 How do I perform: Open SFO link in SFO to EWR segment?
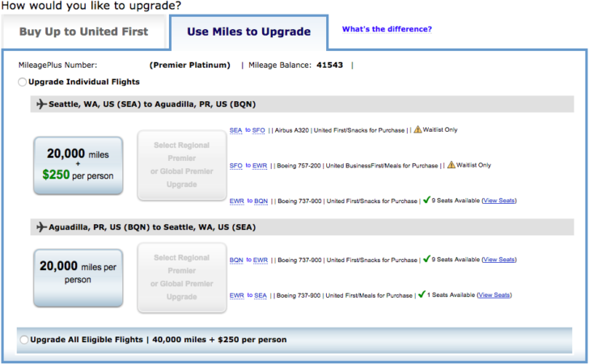pos(236,166)
